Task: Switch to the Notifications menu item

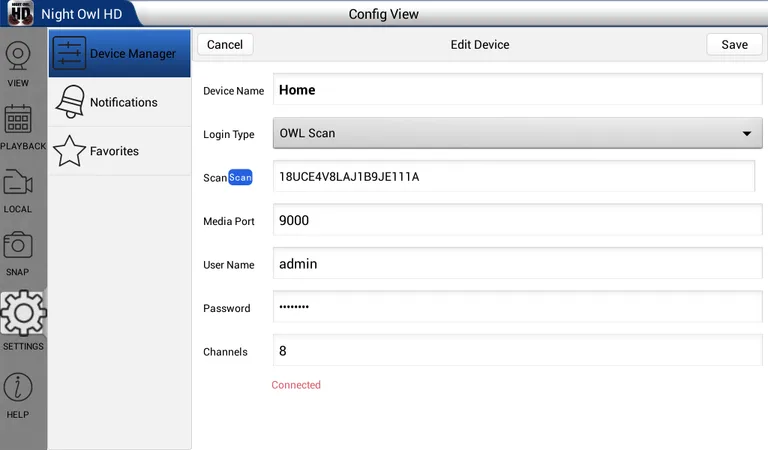Action: pyautogui.click(x=123, y=102)
